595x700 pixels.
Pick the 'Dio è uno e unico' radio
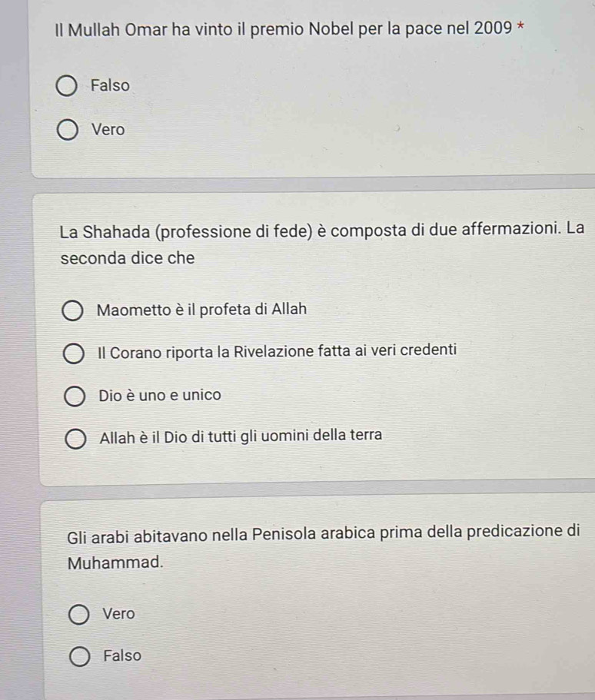pos(75,396)
